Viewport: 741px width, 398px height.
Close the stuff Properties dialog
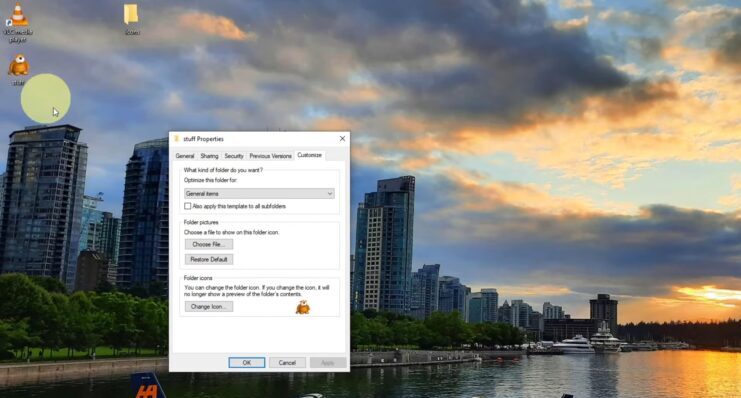point(342,138)
